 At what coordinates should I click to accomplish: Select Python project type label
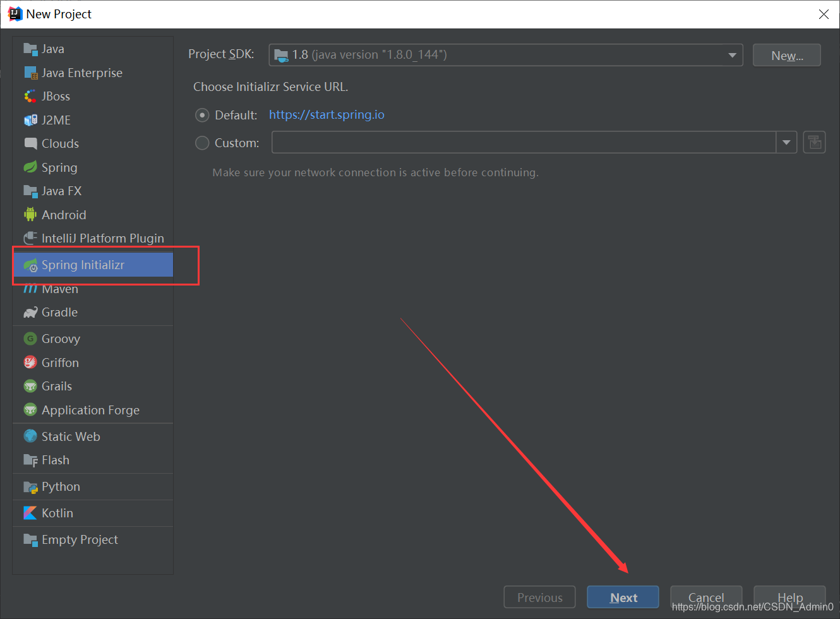coord(61,487)
